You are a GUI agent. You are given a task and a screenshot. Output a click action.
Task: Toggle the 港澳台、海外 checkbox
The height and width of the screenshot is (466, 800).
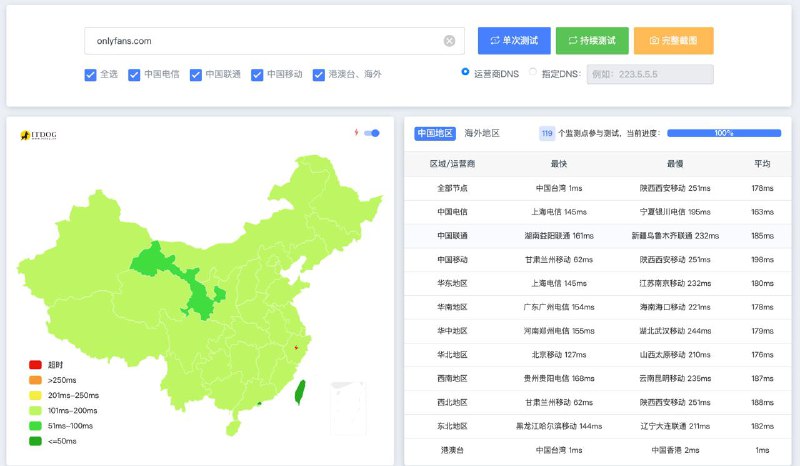(x=319, y=74)
